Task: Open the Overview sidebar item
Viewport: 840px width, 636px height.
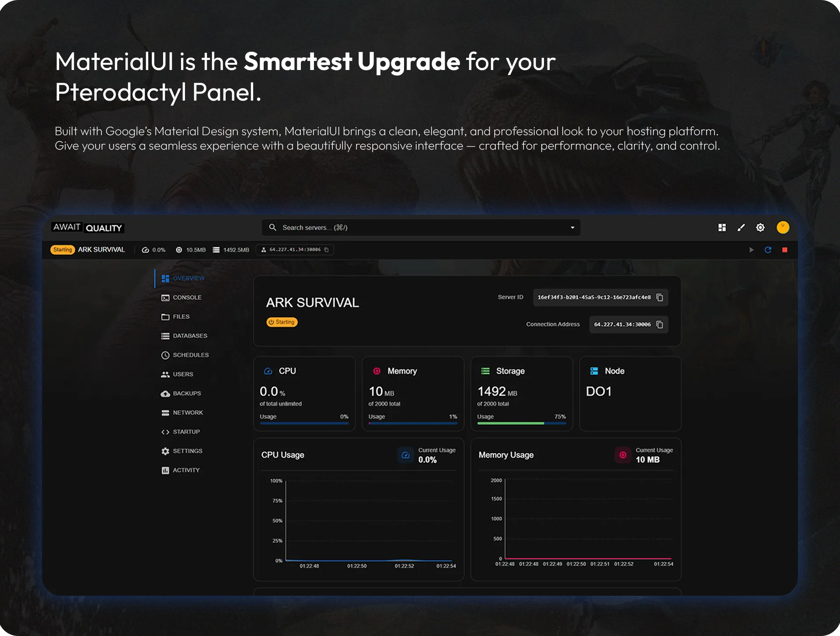Action: pyautogui.click(x=183, y=278)
